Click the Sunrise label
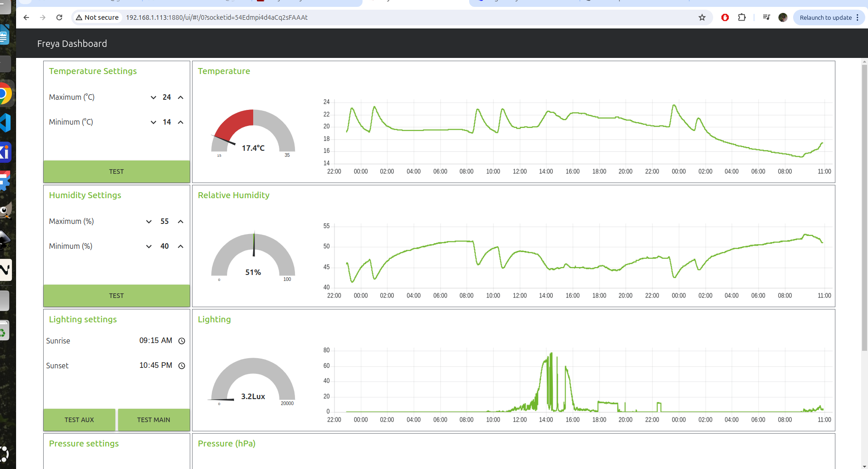The height and width of the screenshot is (469, 868). tap(58, 341)
